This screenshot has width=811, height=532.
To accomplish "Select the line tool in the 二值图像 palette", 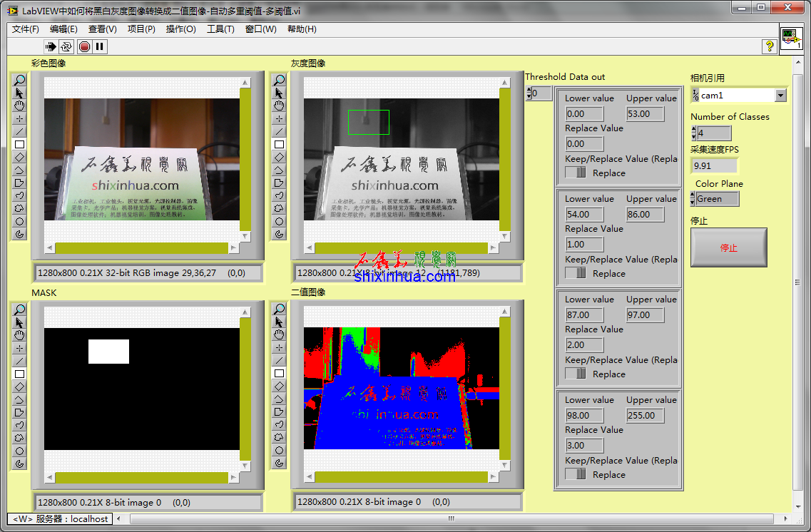I will tap(279, 361).
